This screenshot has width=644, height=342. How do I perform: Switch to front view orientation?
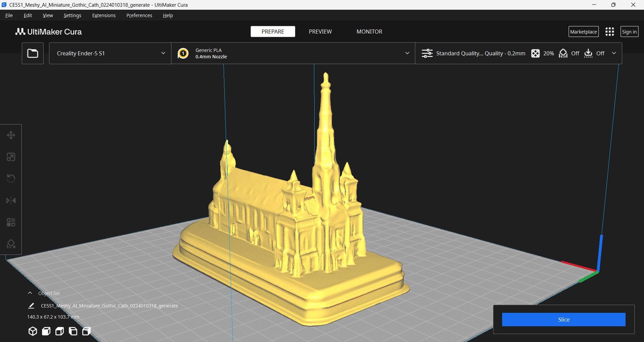[x=46, y=331]
